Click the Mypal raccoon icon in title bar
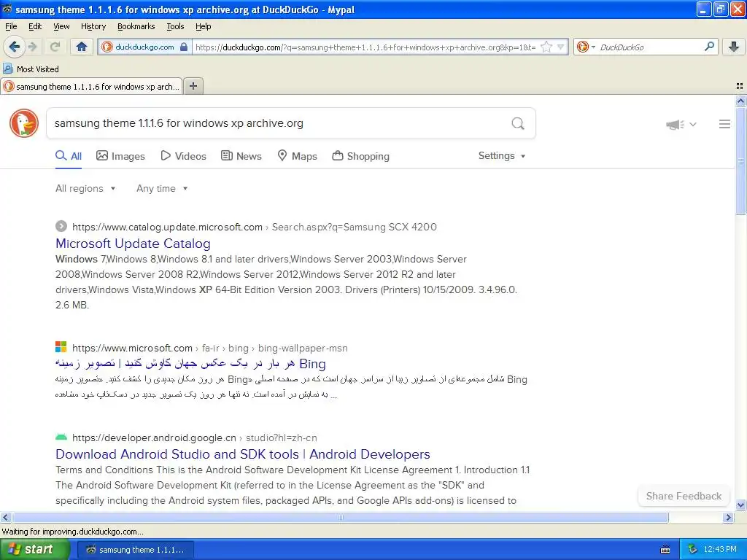 7,9
